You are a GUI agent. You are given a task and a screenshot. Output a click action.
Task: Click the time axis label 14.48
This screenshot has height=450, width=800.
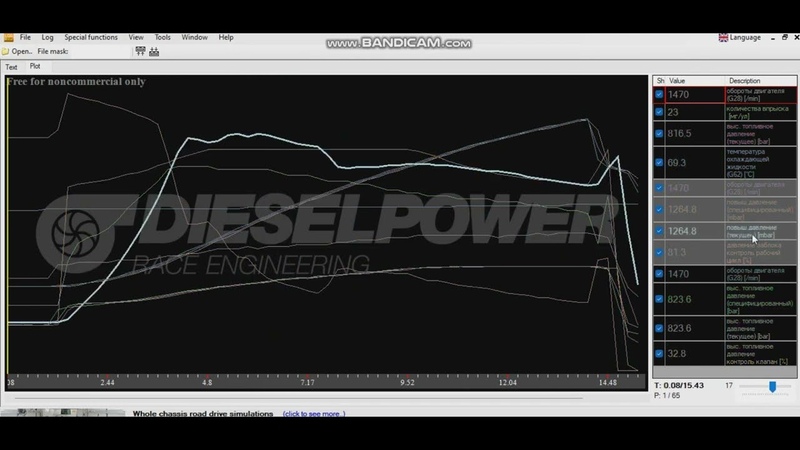pyautogui.click(x=608, y=383)
